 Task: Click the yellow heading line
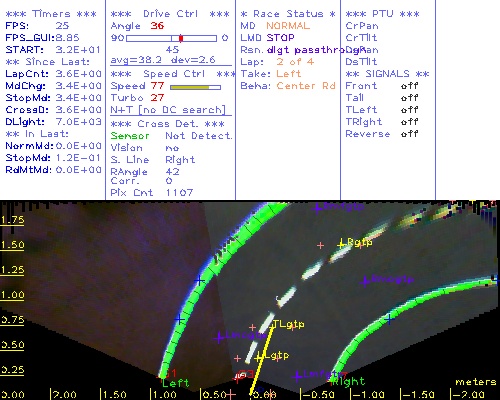pos(262,360)
